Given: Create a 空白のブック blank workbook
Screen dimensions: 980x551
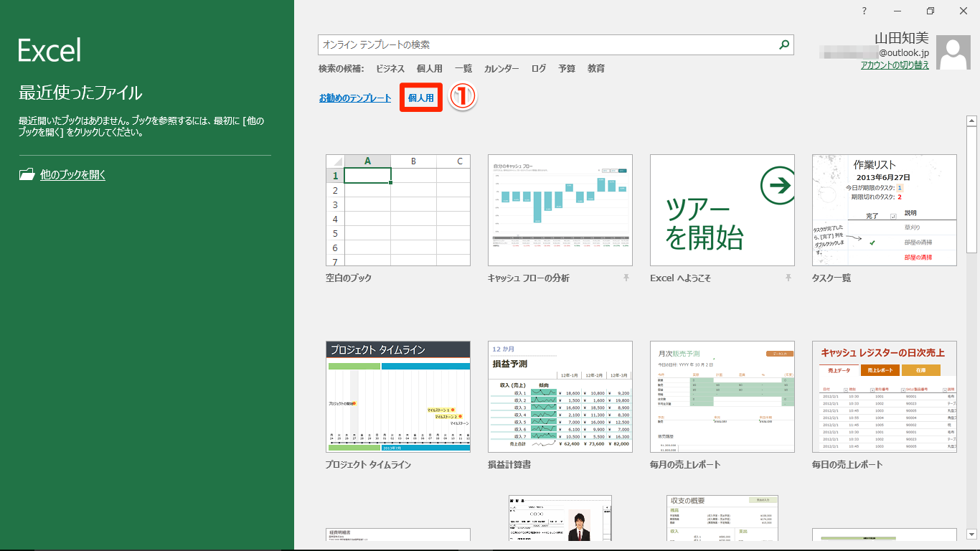Looking at the screenshot, I should click(398, 210).
